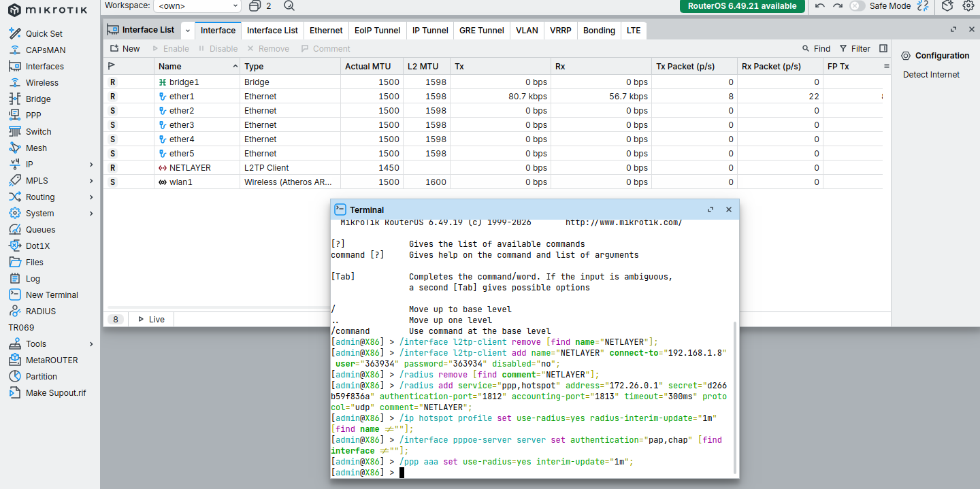The image size is (980, 489).
Task: Click TR069 in the sidebar
Action: [21, 327]
